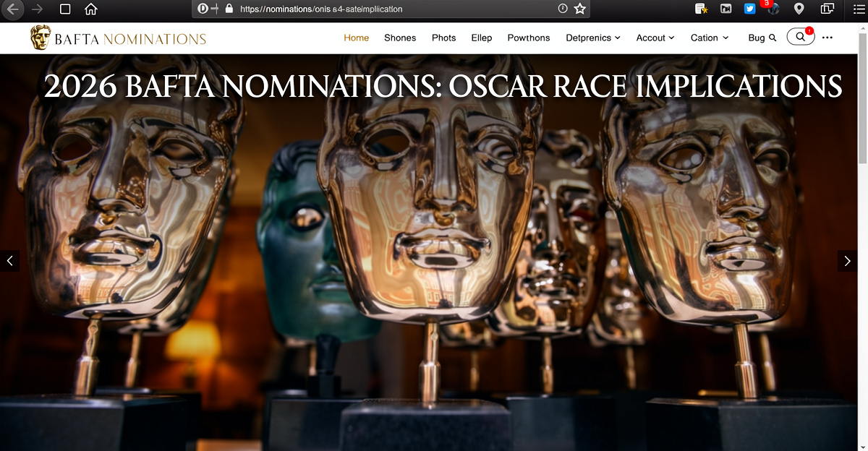Open the hamburger list icon on toolbar
Image resolution: width=868 pixels, height=451 pixels.
coord(858,8)
